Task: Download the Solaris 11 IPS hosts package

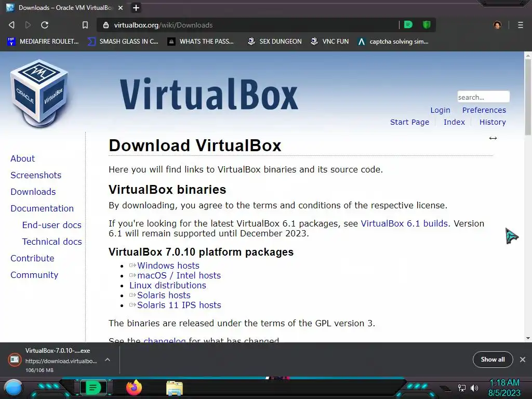Action: pos(179,305)
